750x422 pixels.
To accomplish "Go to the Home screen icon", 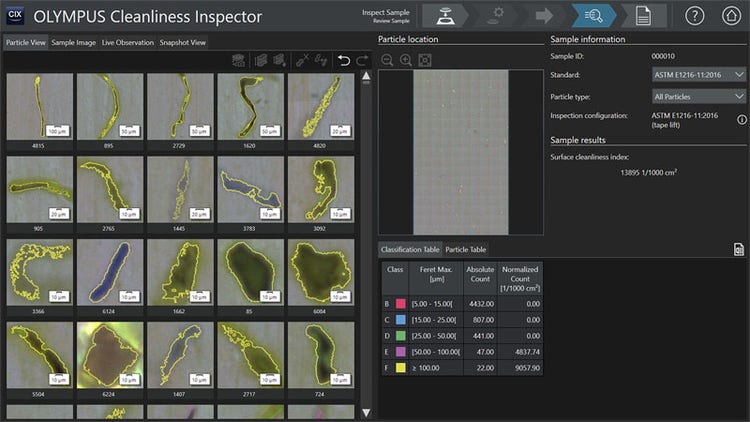I will [x=731, y=16].
